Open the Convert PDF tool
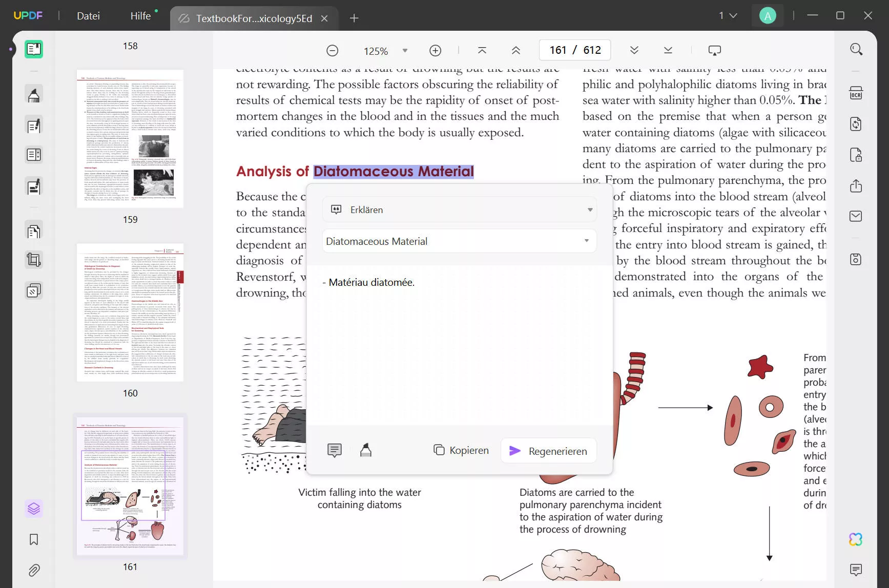Screen dimensions: 889x588 [856, 124]
